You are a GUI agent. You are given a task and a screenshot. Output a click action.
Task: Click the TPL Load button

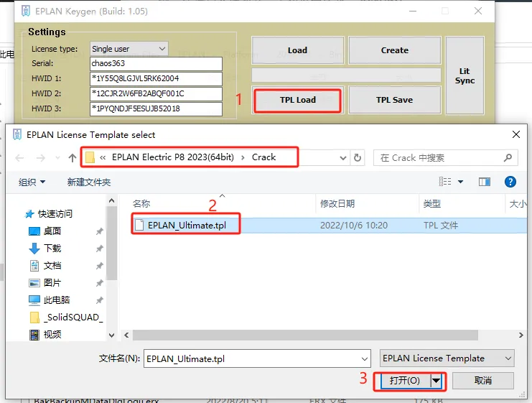point(297,100)
